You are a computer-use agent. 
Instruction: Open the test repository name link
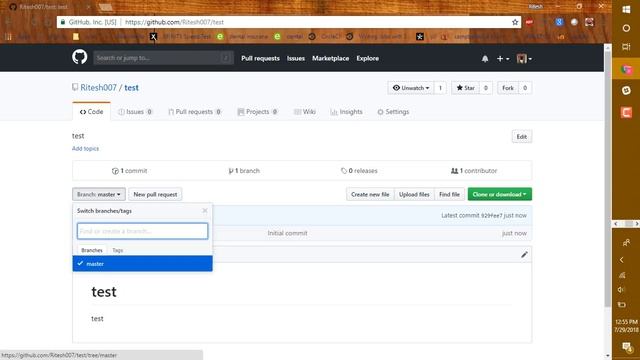[131, 88]
